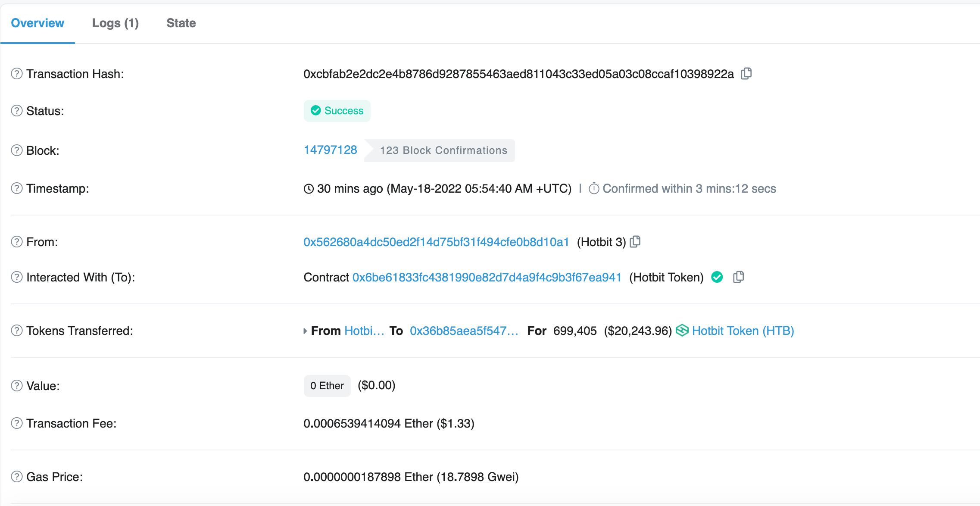Copy the Hotbit Token contract address

pyautogui.click(x=739, y=277)
